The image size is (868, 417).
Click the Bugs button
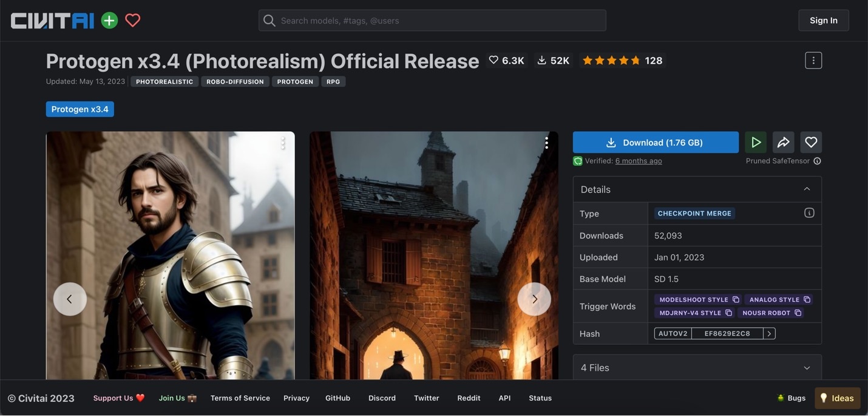pyautogui.click(x=791, y=398)
